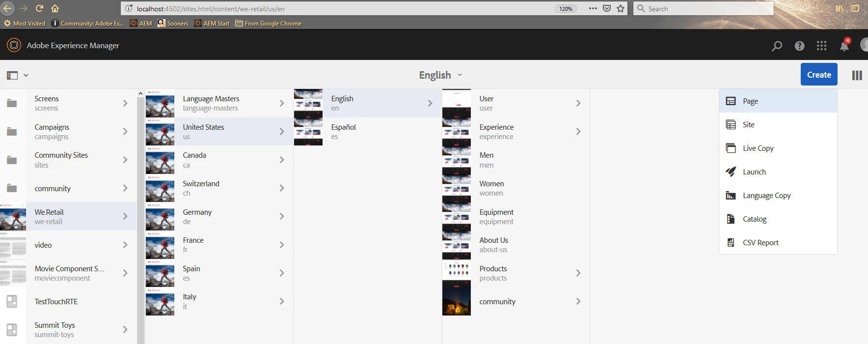
Task: Open the page actions three-dot menu
Action: pyautogui.click(x=593, y=8)
